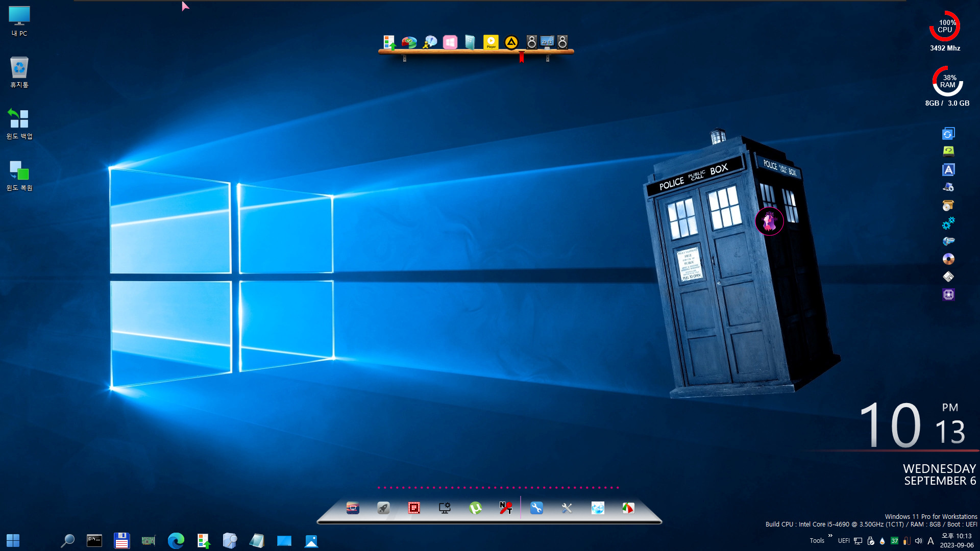Click the purple chip icon in right sidebar
980x551 pixels.
click(948, 294)
